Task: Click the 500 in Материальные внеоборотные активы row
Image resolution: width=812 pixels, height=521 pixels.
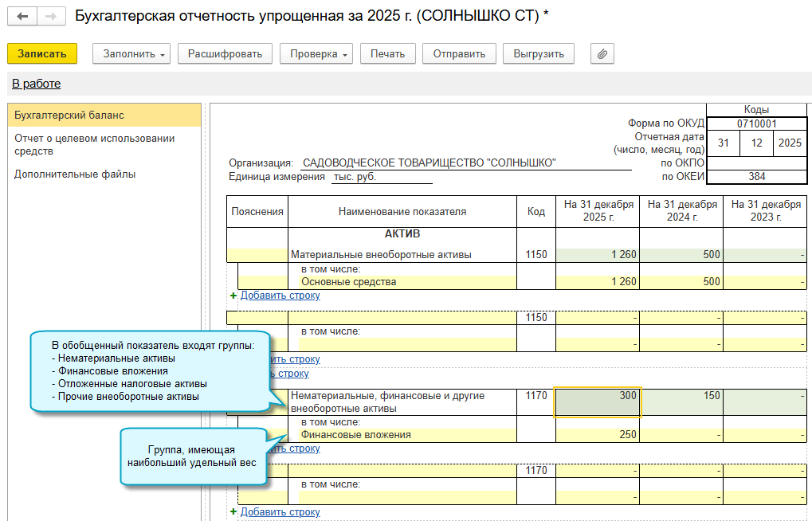Action: [x=681, y=254]
